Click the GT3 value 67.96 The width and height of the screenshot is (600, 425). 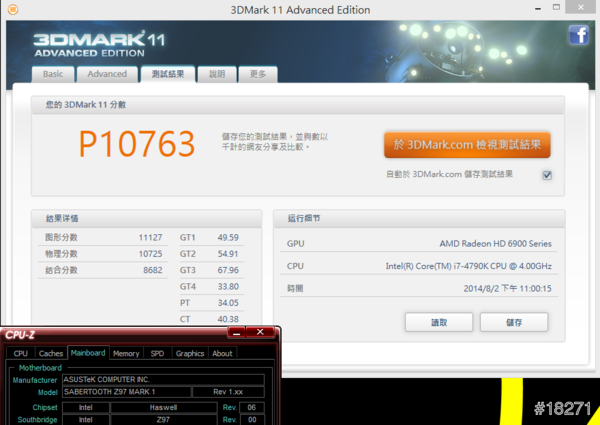(228, 270)
